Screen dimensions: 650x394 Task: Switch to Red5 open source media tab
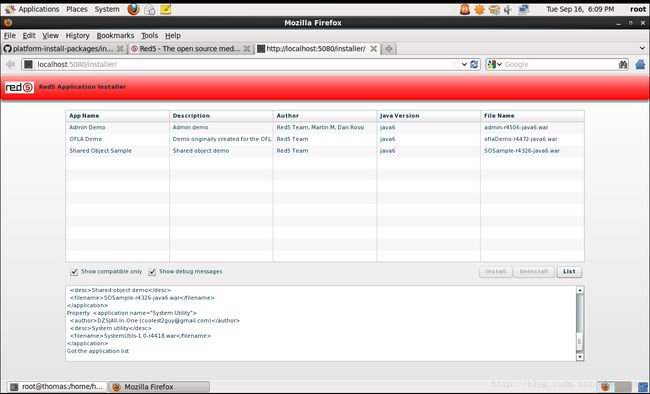[189, 49]
